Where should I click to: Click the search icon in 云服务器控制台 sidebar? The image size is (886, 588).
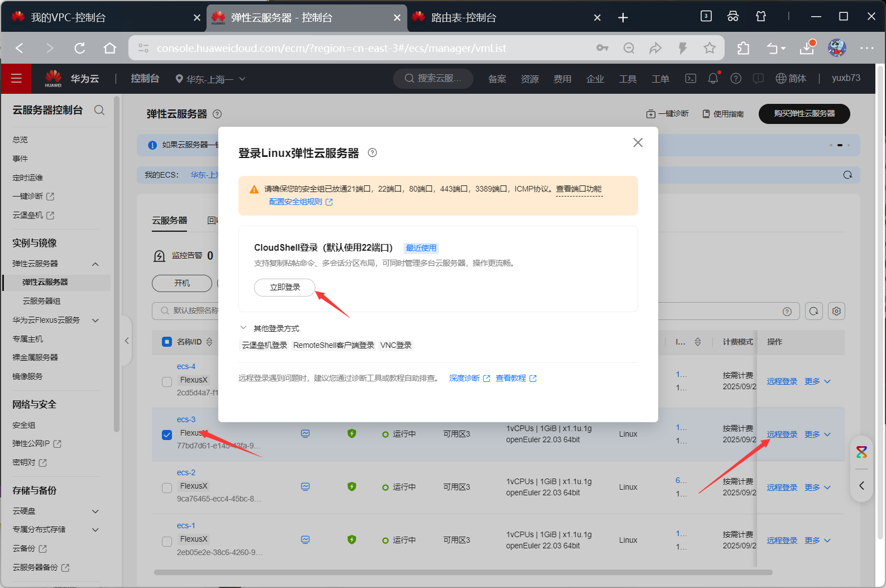(x=99, y=110)
